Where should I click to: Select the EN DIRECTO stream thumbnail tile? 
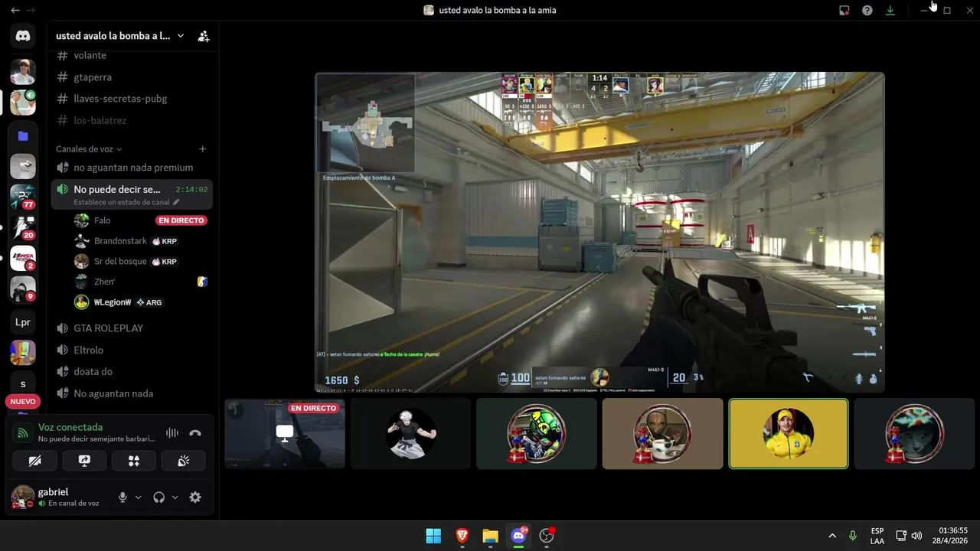(285, 434)
